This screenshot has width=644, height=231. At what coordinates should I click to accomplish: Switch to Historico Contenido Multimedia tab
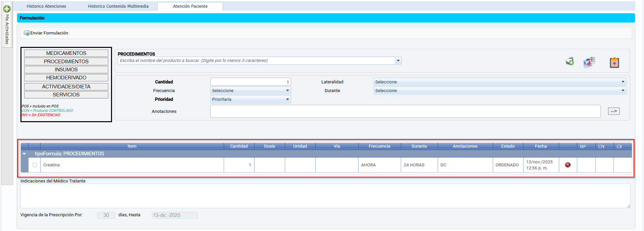pyautogui.click(x=118, y=6)
